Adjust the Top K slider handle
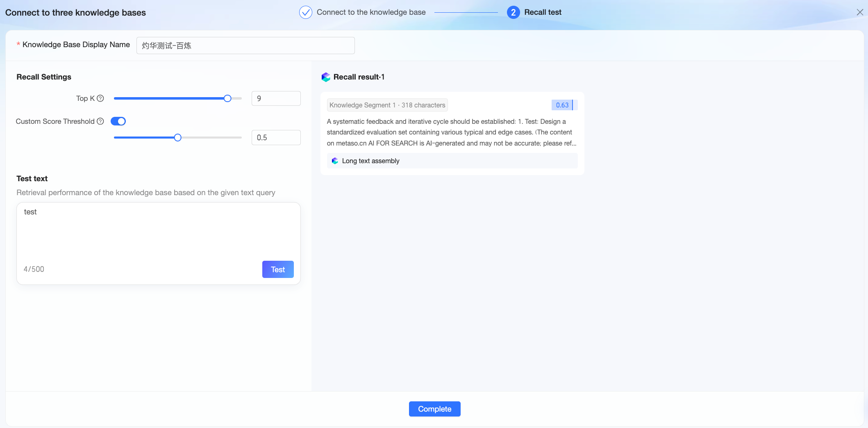The width and height of the screenshot is (868, 428). [227, 98]
